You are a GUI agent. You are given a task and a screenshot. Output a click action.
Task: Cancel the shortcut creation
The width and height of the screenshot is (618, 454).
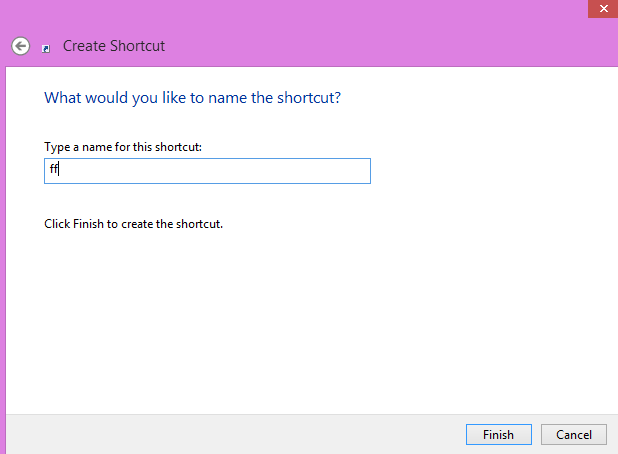click(x=573, y=434)
